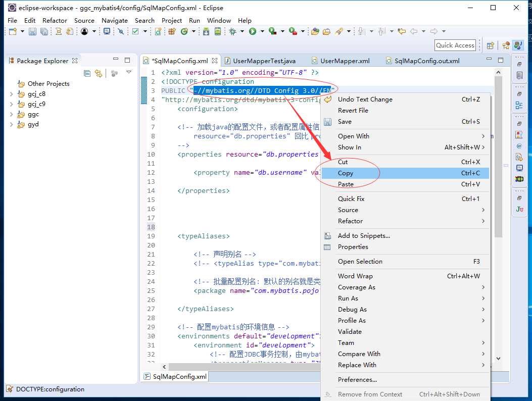This screenshot has width=532, height=401.
Task: Open the Refactor menu in menu bar
Action: tap(55, 20)
